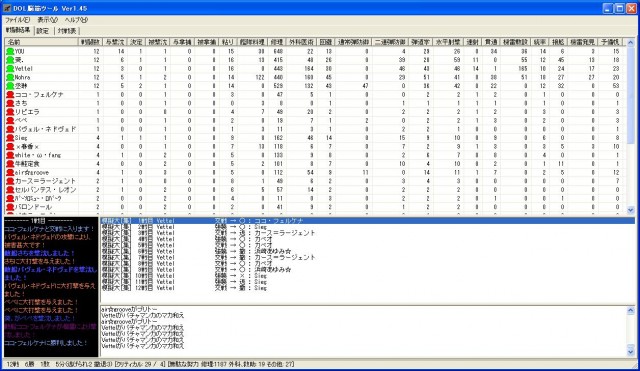Sort by the 弾道学 column header
Viewport: 640px width, 371px height.
(x=420, y=42)
